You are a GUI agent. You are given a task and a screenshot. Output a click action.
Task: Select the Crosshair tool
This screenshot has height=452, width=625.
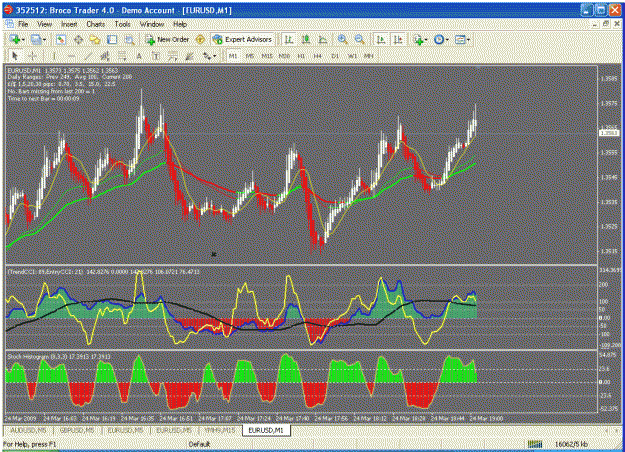(33, 56)
